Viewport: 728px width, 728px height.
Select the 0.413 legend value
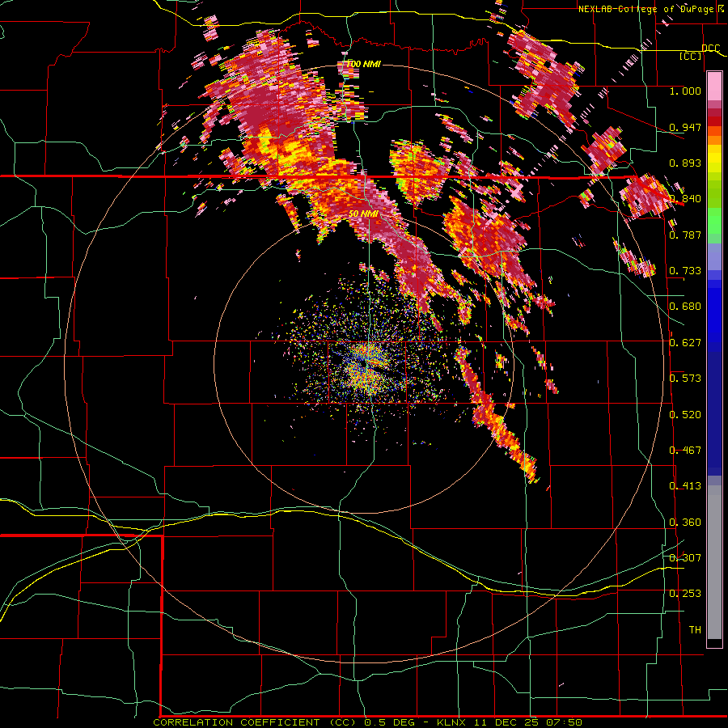(685, 486)
